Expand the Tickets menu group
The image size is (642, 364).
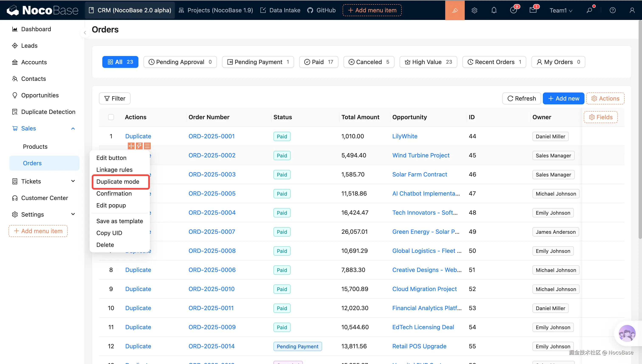pyautogui.click(x=73, y=181)
